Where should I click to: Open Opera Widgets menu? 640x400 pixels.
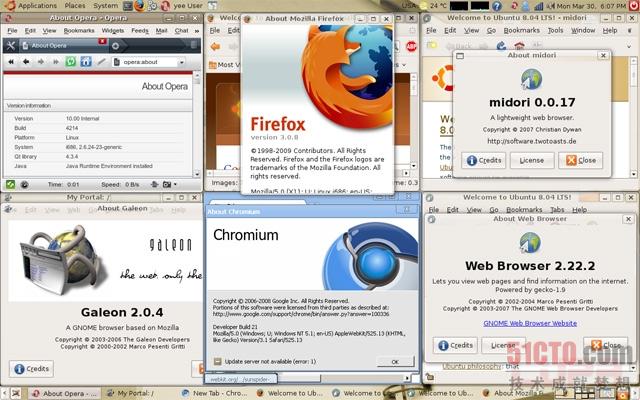coord(113,31)
